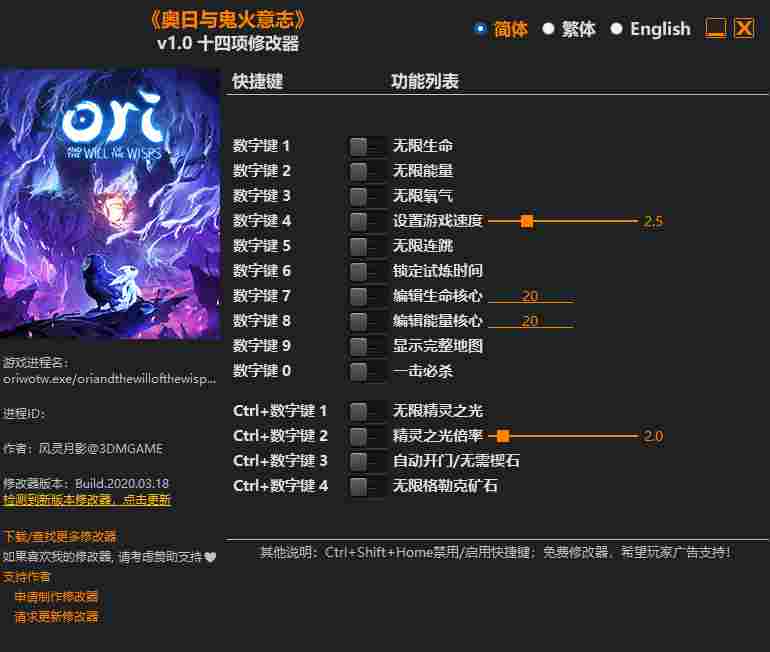The image size is (770, 652).
Task: Click the 编辑能量核心 value field
Action: click(x=530, y=321)
